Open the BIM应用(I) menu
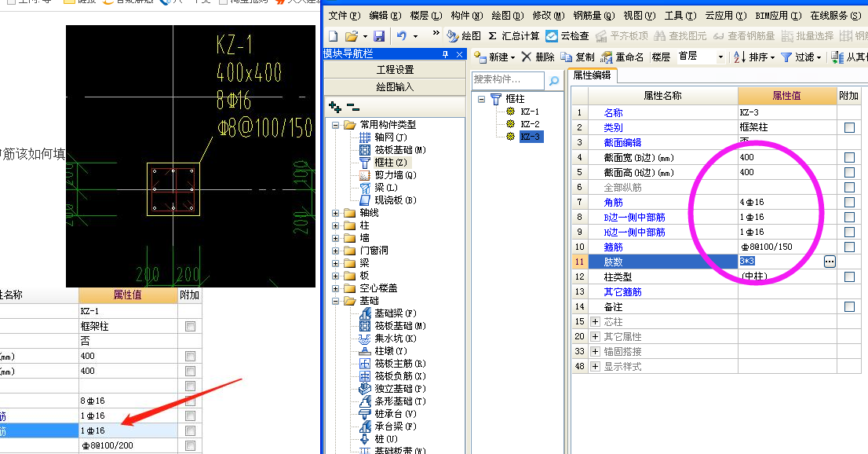The width and height of the screenshot is (868, 454). point(779,16)
